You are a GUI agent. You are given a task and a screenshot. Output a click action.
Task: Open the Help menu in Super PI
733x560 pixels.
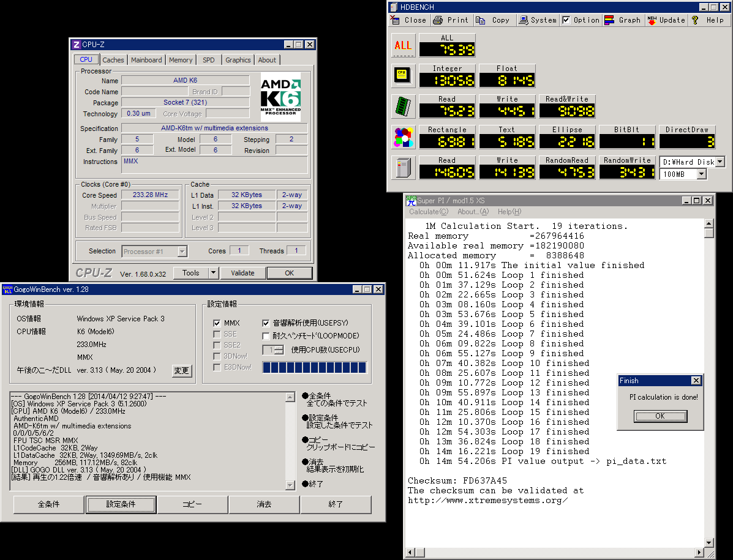[x=509, y=212]
